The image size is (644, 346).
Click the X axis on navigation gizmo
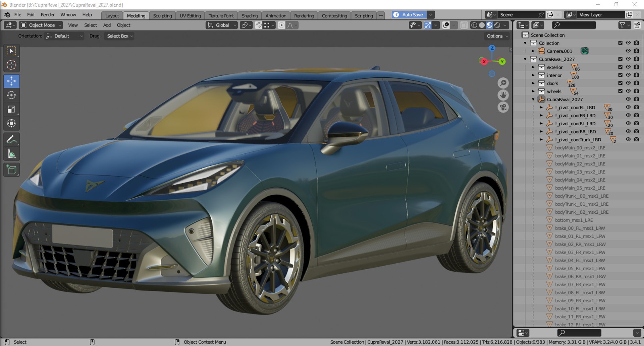[484, 61]
